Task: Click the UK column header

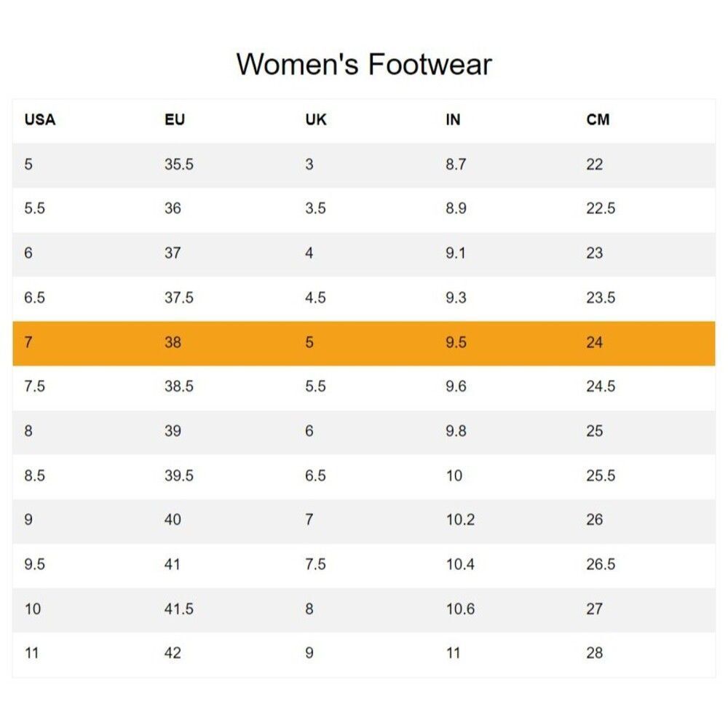Action: tap(316, 119)
